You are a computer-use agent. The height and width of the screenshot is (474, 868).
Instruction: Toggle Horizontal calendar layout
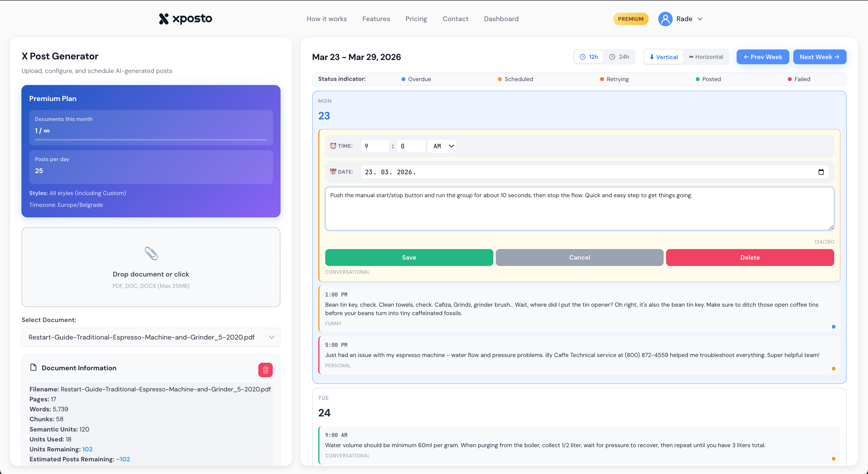click(x=706, y=57)
